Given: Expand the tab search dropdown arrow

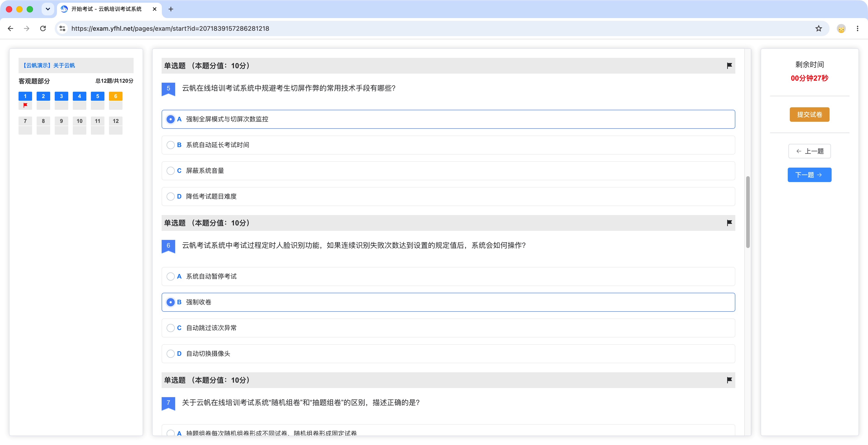Looking at the screenshot, I should (48, 9).
